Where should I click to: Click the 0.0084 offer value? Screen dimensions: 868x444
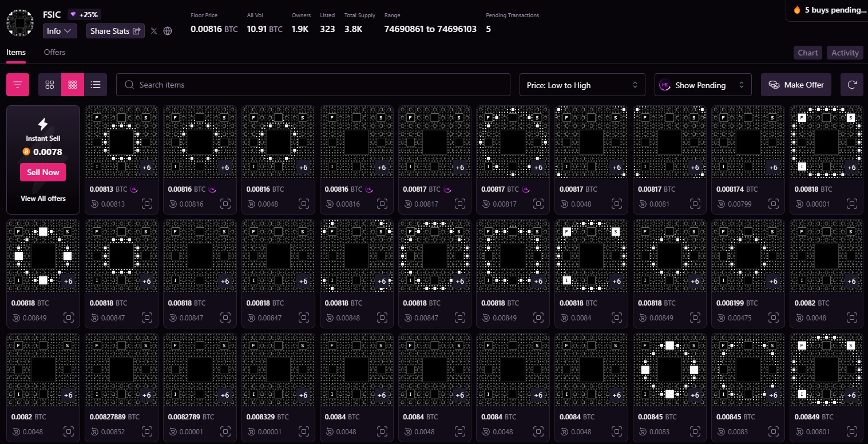tap(580, 318)
